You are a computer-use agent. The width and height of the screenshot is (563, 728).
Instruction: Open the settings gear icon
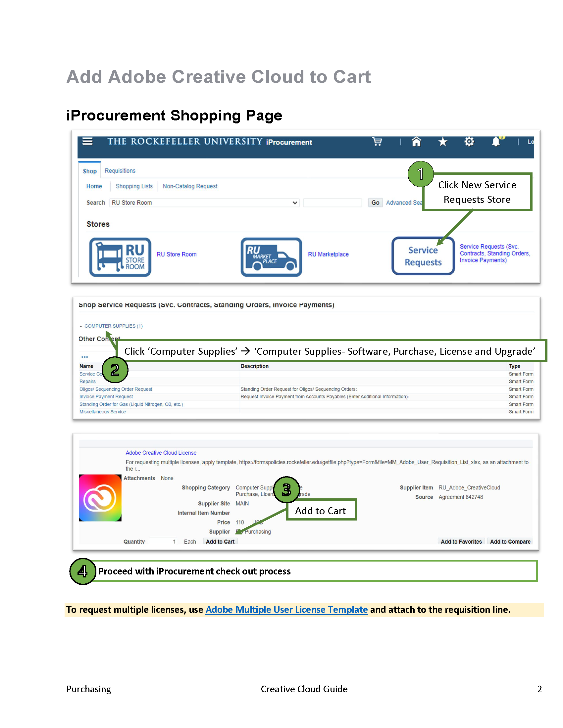[469, 142]
